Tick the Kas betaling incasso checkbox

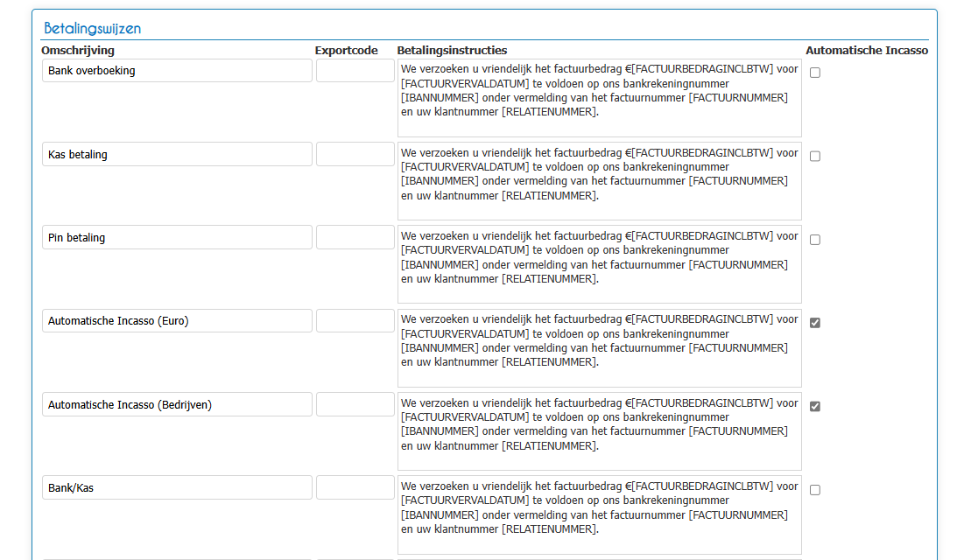(814, 157)
